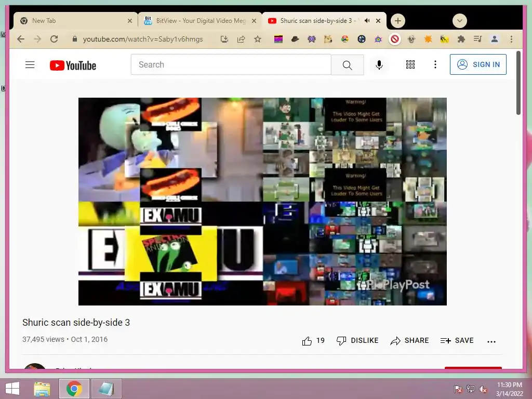
Task: Click the 37,495 views text
Action: pos(43,339)
